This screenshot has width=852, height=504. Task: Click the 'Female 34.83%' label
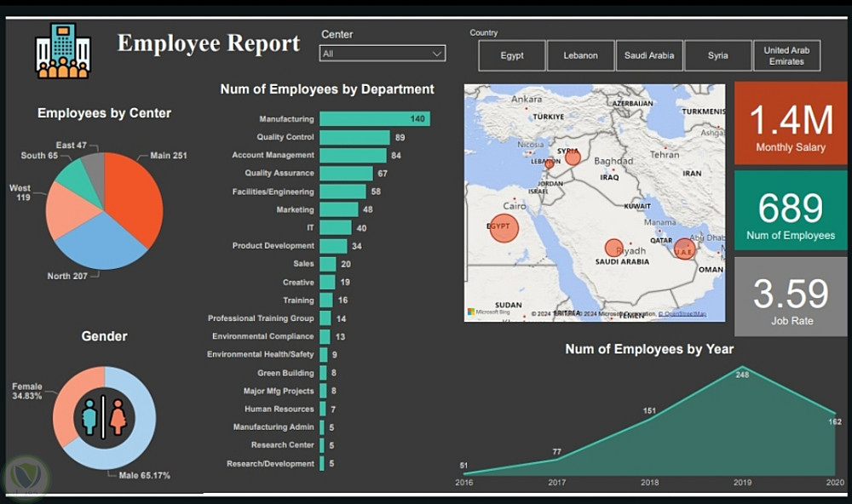pos(26,391)
